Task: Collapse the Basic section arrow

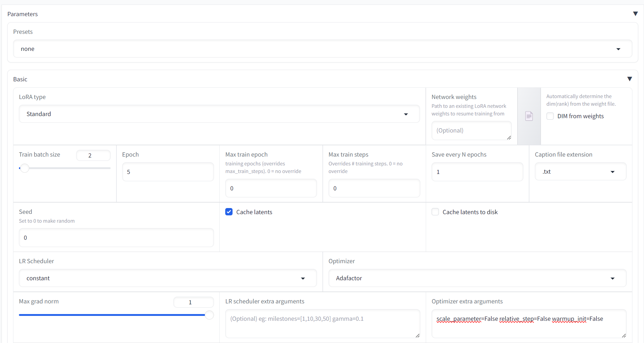Action: [x=629, y=79]
